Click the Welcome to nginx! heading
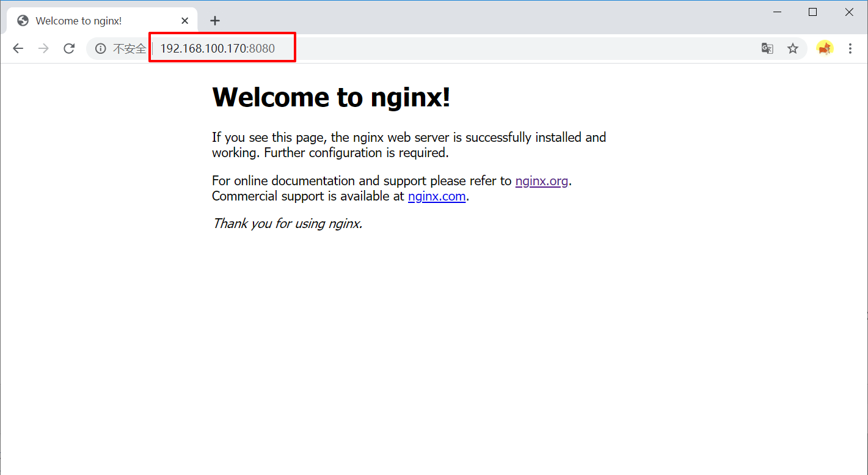This screenshot has width=868, height=475. [x=331, y=97]
